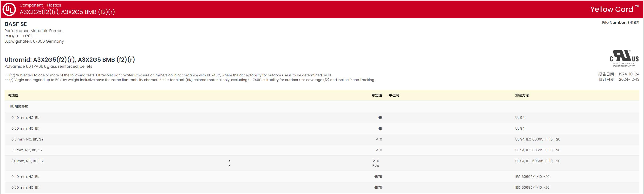
Task: Click the Yellow Card title
Action: pyautogui.click(x=615, y=9)
